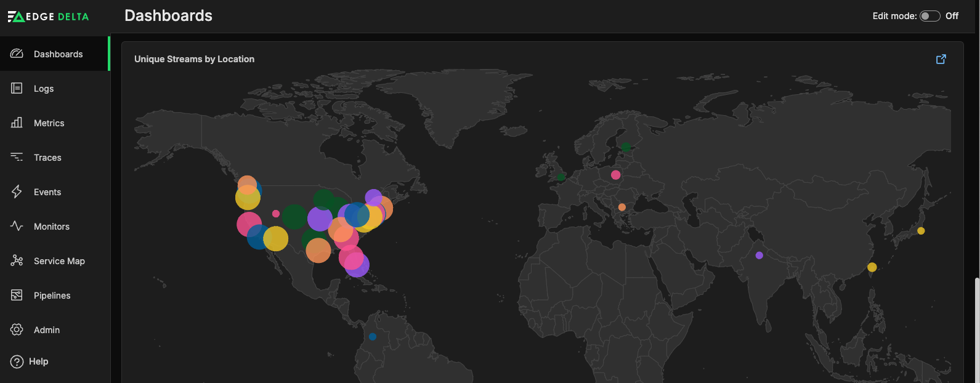
Task: Open Unique Streams panel in new window
Action: [x=941, y=59]
